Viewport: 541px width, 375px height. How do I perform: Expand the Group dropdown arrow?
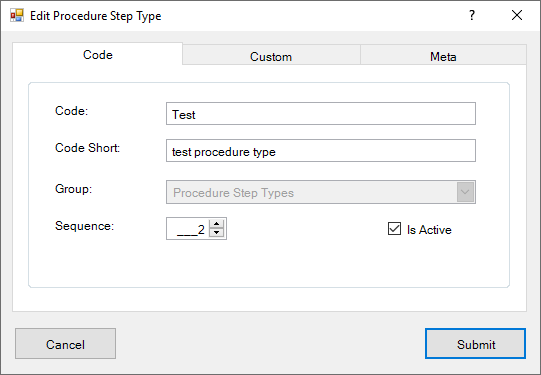(465, 192)
